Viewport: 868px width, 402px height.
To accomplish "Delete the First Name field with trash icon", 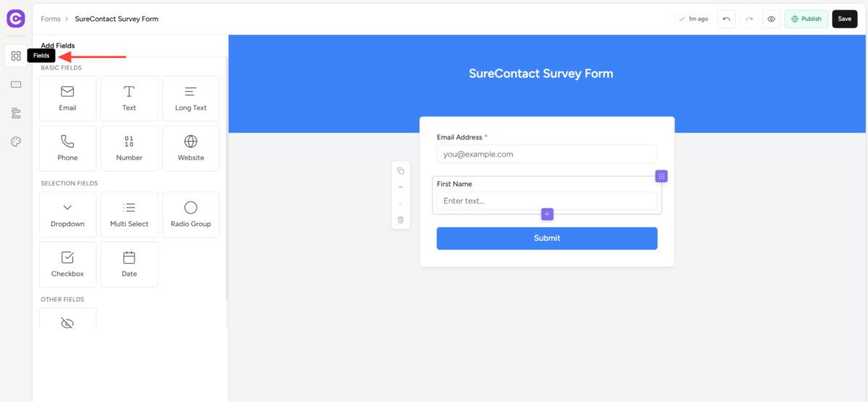I will tap(401, 220).
